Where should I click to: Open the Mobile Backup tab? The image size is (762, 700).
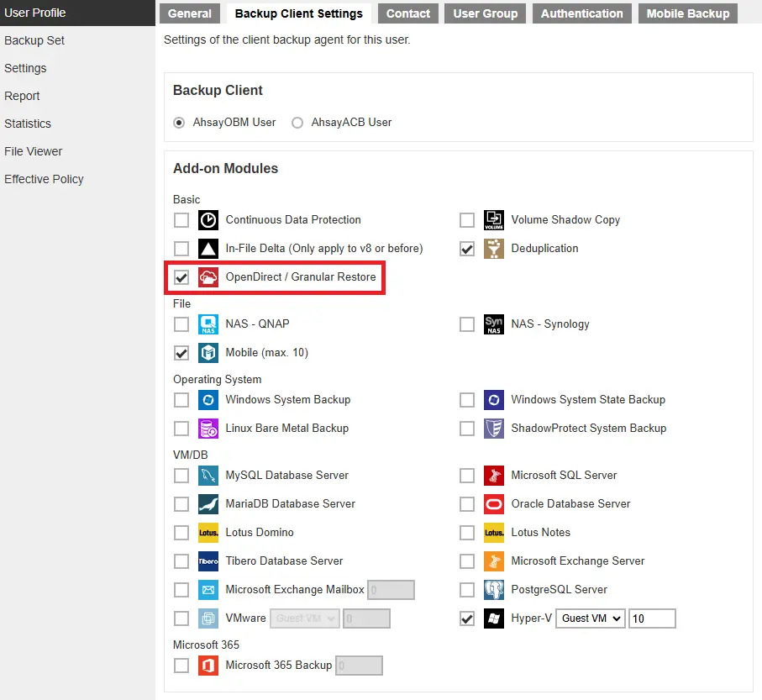point(687,13)
